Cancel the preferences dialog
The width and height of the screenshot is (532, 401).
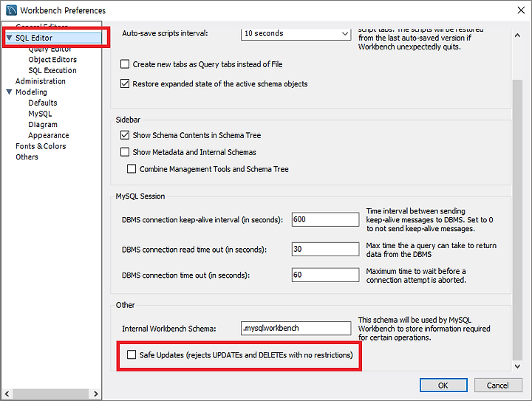point(498,385)
